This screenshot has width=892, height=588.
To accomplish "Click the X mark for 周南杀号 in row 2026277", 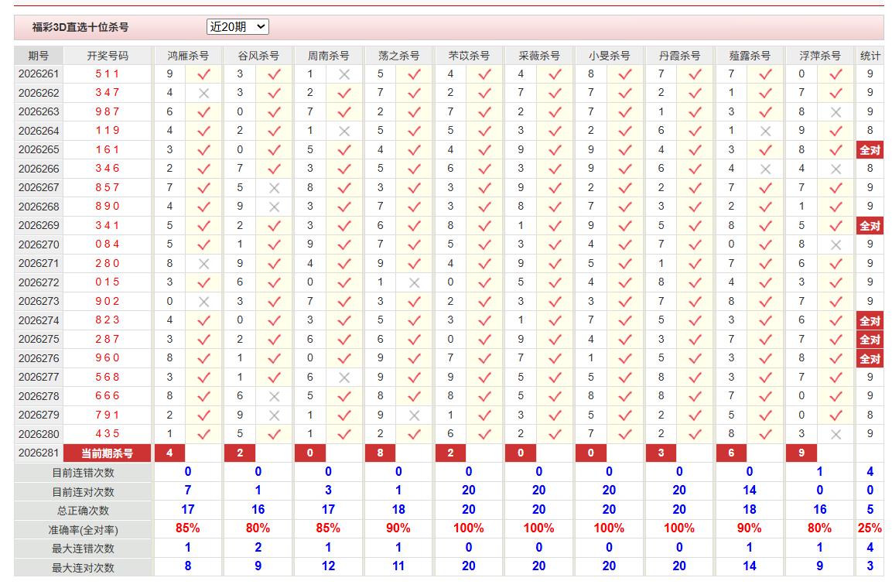I will (x=344, y=378).
